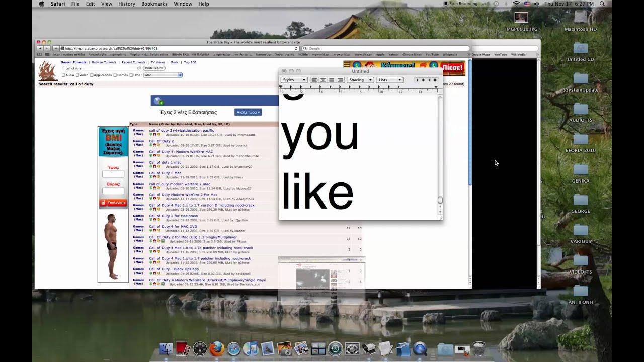Center-align text in TextEdit toolbar

(323, 80)
